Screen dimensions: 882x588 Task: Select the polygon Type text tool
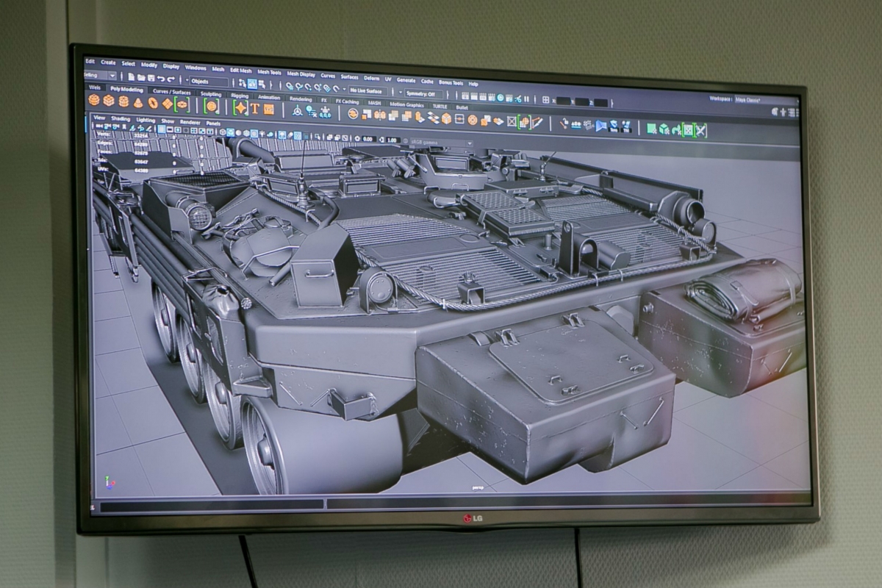(x=255, y=108)
